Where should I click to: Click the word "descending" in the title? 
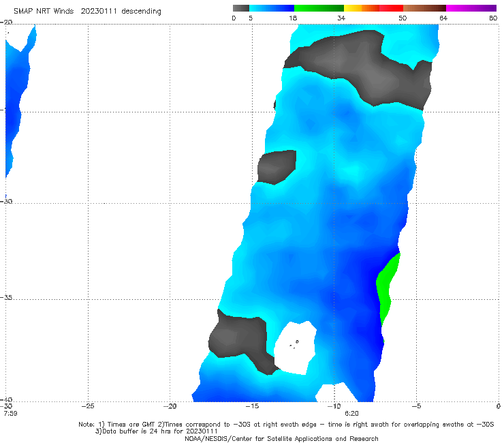tap(141, 12)
